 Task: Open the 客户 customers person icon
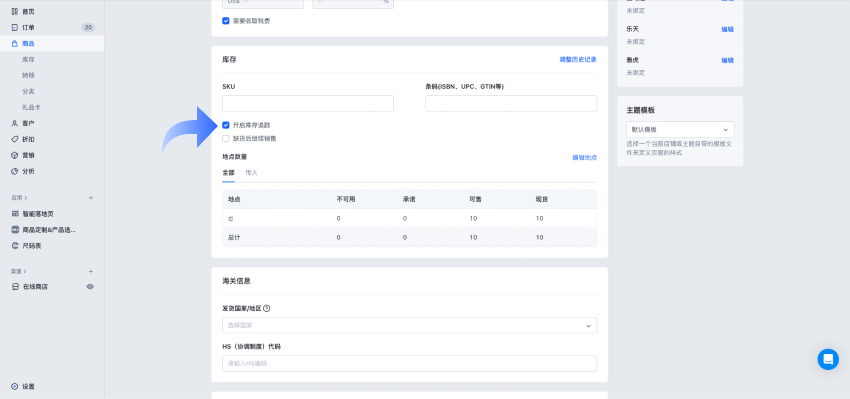(x=15, y=123)
